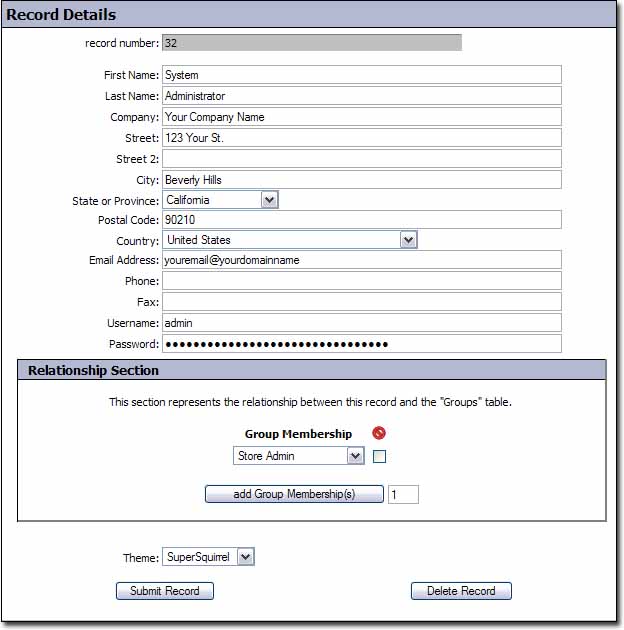624x630 pixels.
Task: Open the Store Admin group dropdown
Action: tap(298, 456)
